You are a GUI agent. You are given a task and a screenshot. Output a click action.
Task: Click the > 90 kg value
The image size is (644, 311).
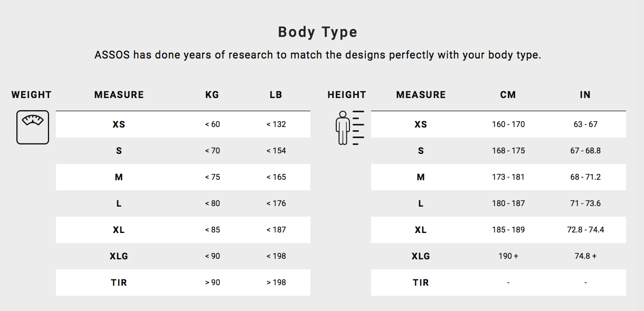tap(212, 283)
